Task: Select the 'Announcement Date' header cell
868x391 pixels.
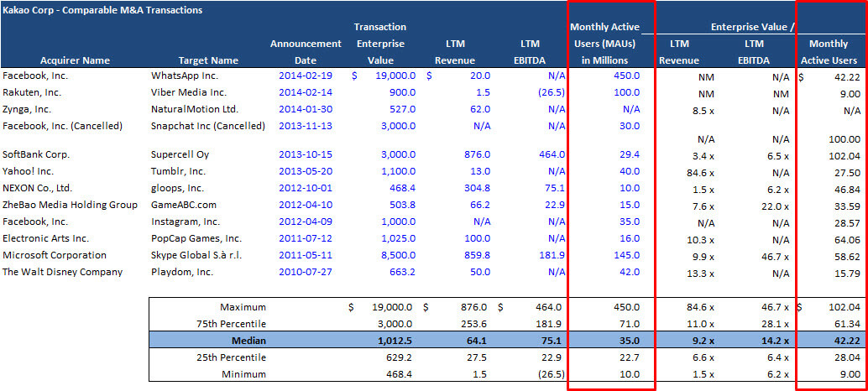Action: tap(306, 52)
